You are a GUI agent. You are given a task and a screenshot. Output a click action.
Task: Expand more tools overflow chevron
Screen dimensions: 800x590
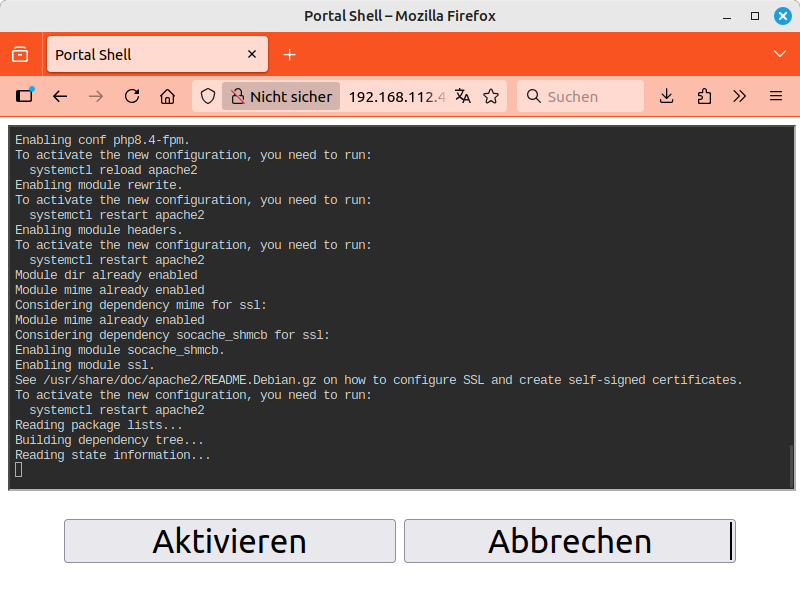[739, 96]
